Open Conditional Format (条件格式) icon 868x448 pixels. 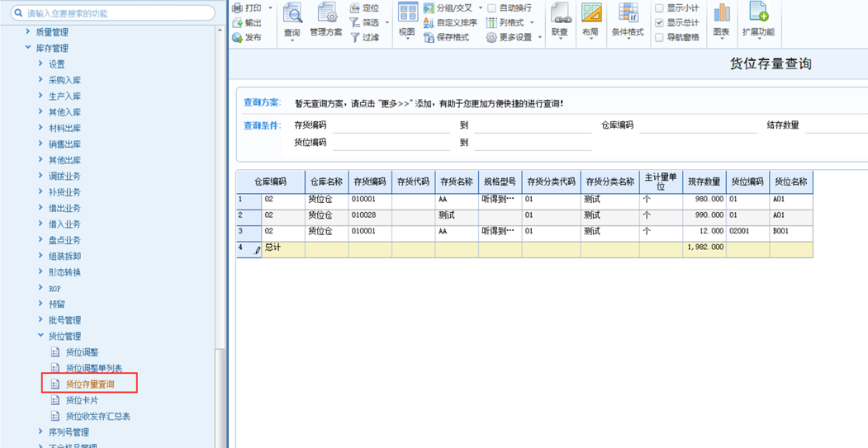tap(628, 13)
